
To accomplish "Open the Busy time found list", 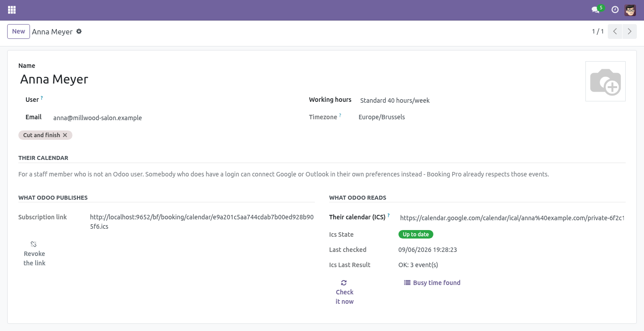I will (432, 283).
